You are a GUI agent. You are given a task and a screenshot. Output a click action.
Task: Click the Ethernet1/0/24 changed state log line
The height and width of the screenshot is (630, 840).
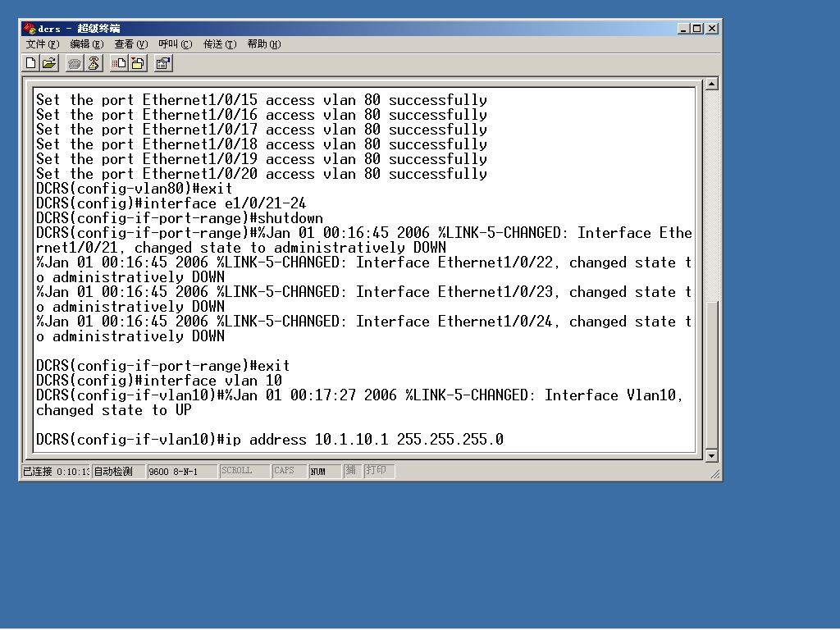363,329
